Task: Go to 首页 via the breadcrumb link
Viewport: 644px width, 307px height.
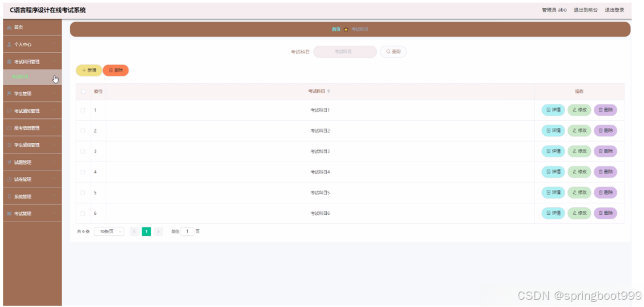Action: point(336,29)
